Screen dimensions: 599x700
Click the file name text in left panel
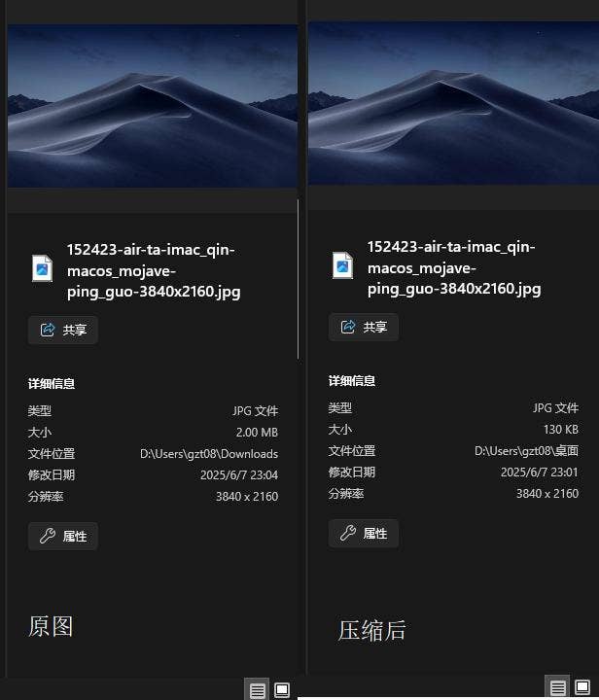(154, 270)
